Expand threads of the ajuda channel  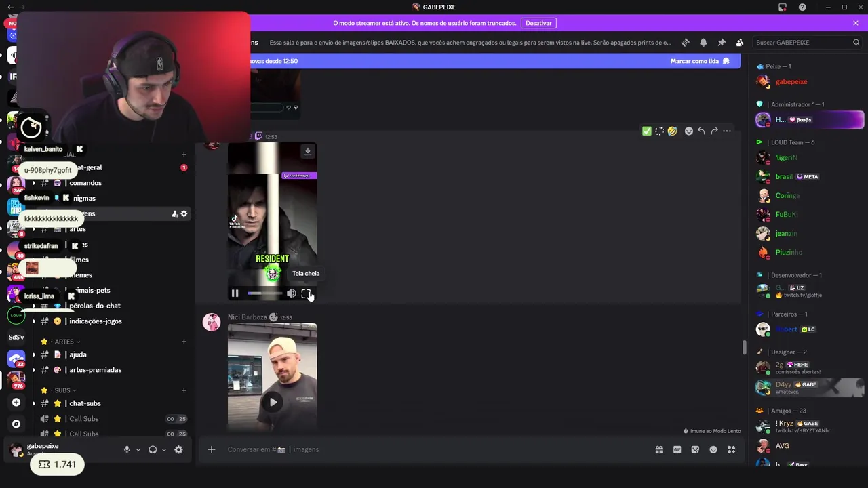point(33,354)
